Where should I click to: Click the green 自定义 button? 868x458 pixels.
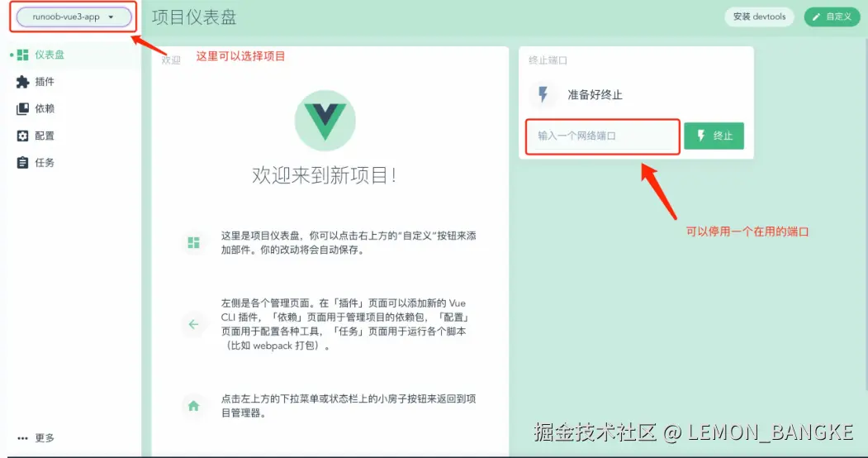coord(832,17)
